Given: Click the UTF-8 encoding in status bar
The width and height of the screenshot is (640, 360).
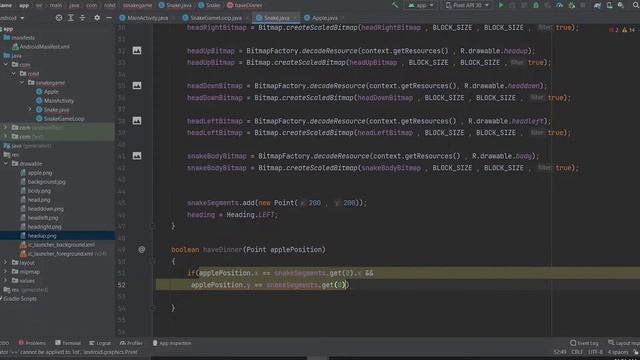Looking at the screenshot, I should click(x=596, y=352).
